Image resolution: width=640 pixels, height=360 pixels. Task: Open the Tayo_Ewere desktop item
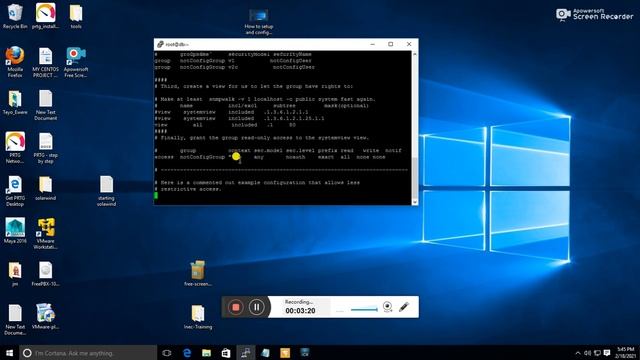[x=15, y=102]
